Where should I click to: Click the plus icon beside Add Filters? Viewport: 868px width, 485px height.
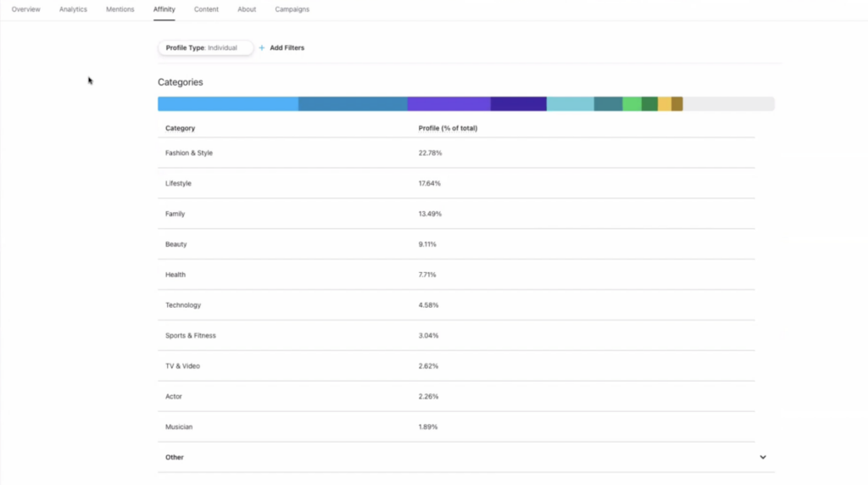[262, 47]
